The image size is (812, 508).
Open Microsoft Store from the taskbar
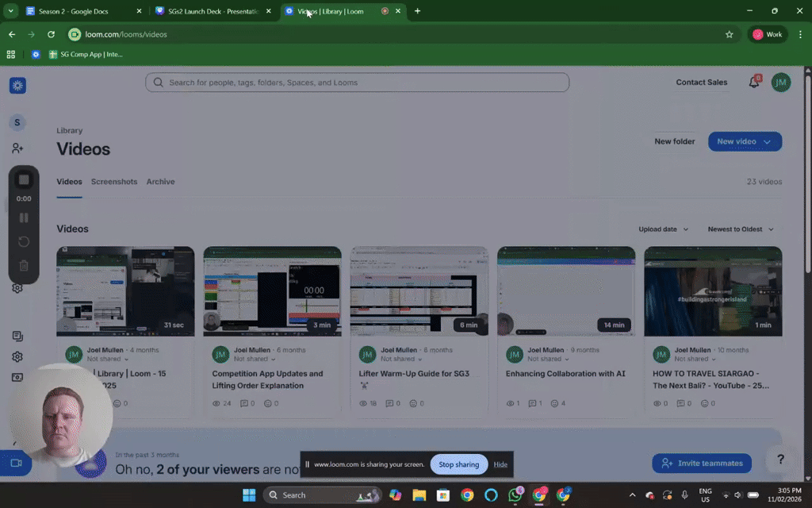443,495
